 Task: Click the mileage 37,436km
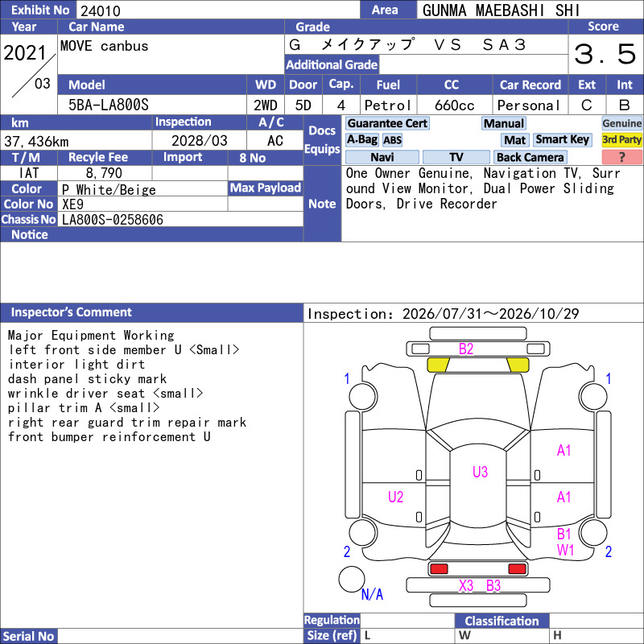(36, 142)
